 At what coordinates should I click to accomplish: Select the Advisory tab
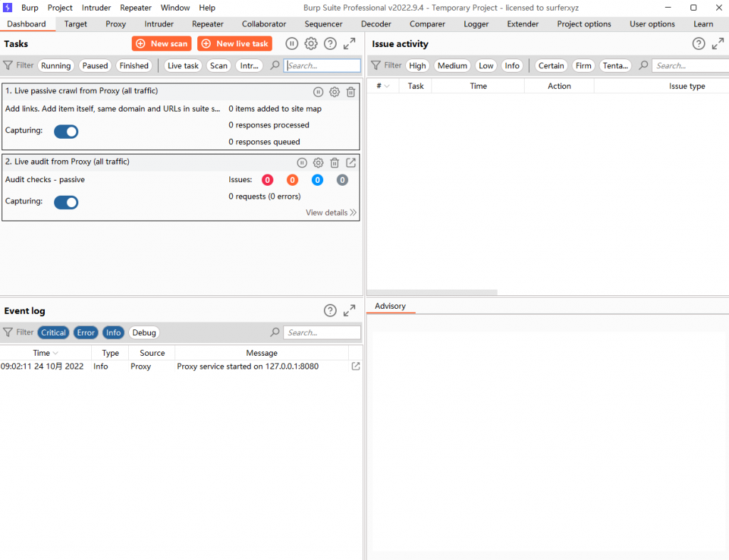[390, 306]
